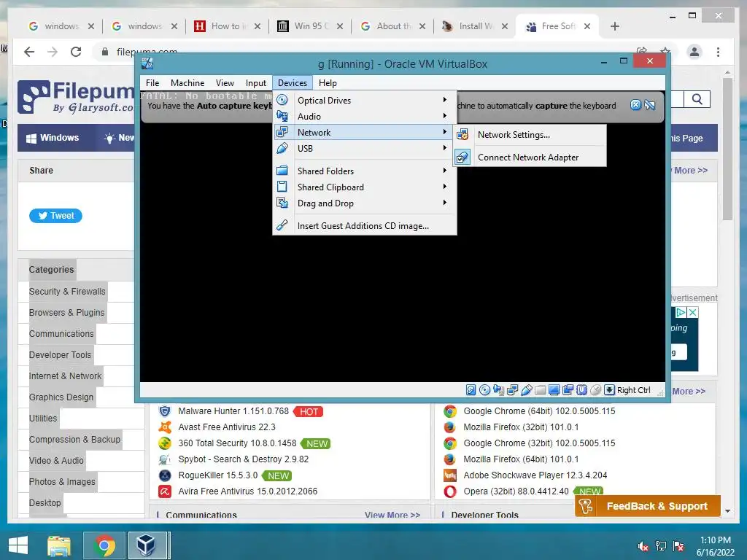The width and height of the screenshot is (747, 560).
Task: Click the Windows tab on Filepuma navigation
Action: tap(53, 138)
